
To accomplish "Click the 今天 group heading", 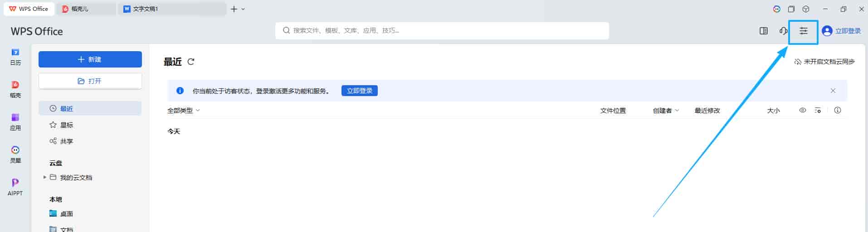I will tap(174, 131).
